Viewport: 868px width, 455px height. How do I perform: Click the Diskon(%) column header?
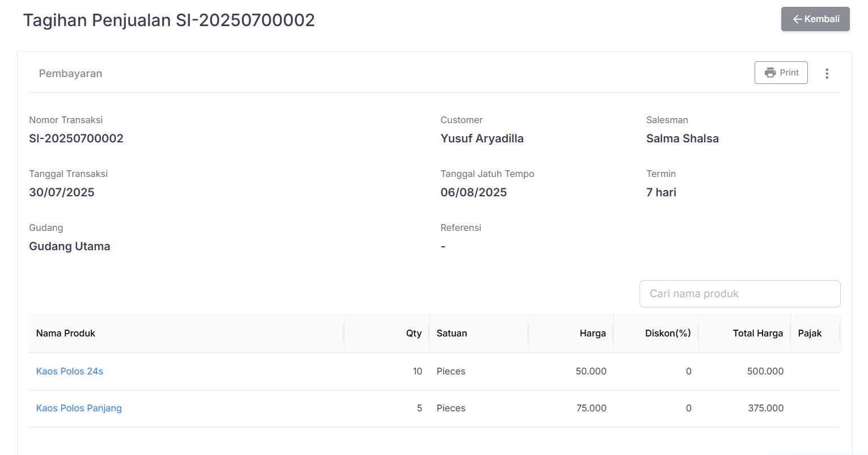tap(668, 333)
